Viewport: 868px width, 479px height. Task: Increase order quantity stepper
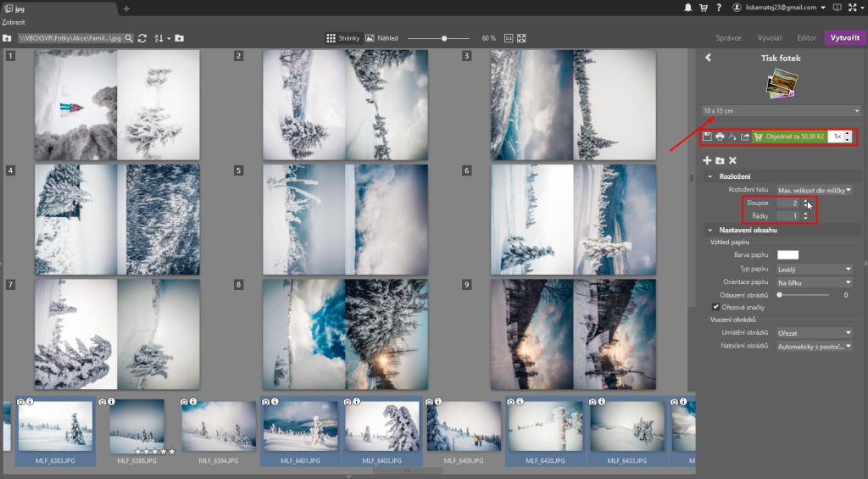pyautogui.click(x=848, y=133)
